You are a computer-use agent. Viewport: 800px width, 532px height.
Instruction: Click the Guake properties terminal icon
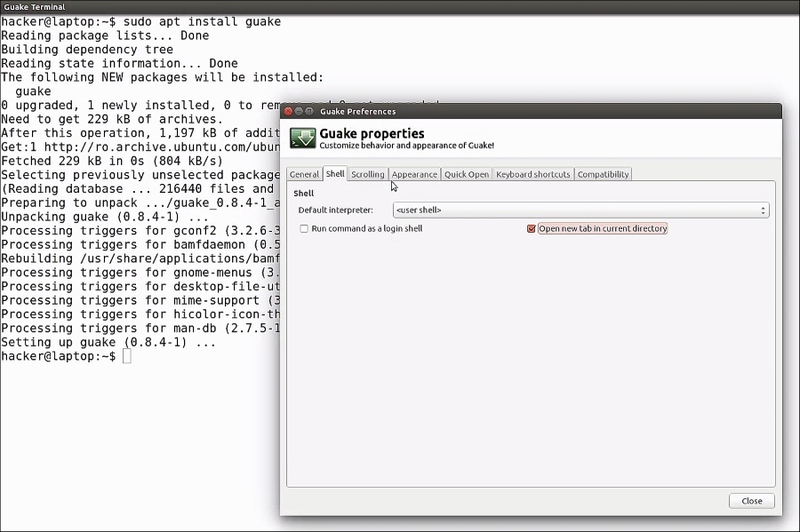[x=302, y=138]
